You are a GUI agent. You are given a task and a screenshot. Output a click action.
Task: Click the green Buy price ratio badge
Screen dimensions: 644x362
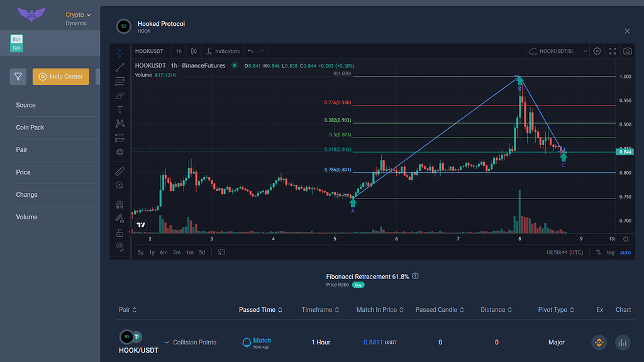tap(358, 285)
